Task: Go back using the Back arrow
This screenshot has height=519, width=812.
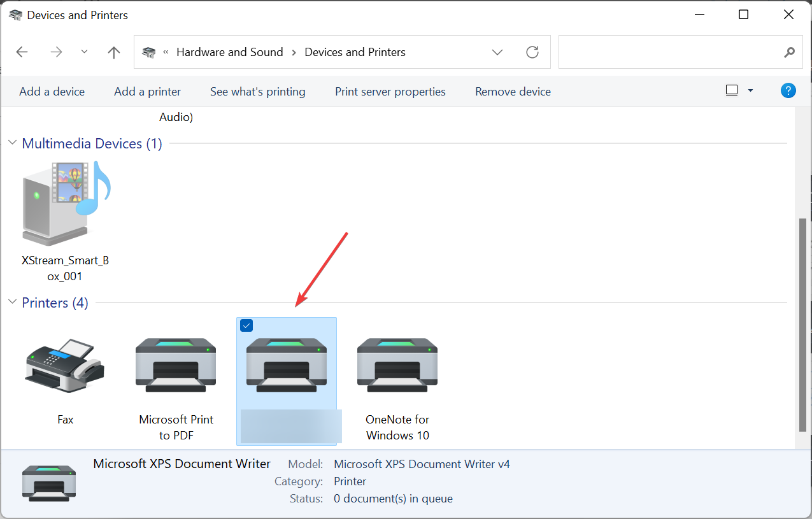Action: coord(22,52)
